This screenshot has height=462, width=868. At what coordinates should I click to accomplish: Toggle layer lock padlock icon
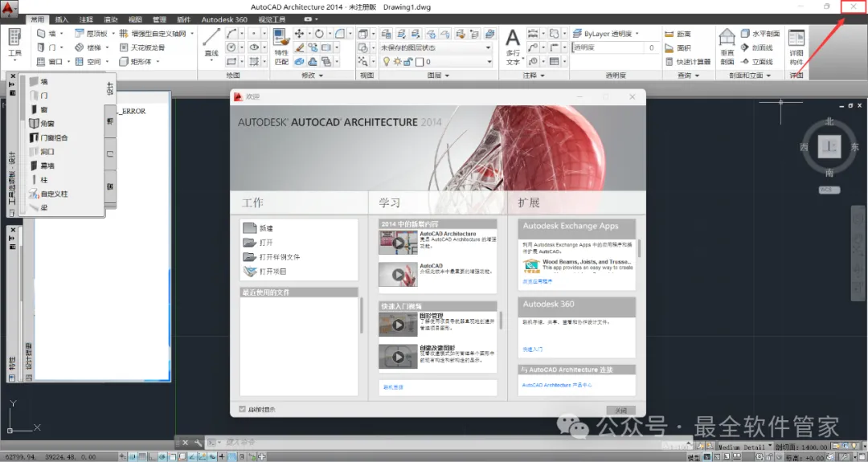(407, 61)
